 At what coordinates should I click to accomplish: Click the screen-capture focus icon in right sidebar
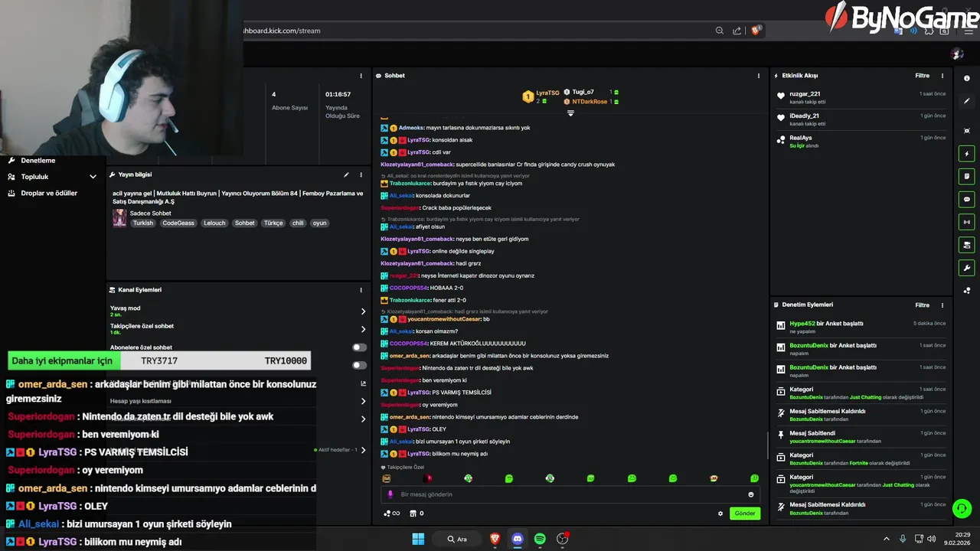967,131
